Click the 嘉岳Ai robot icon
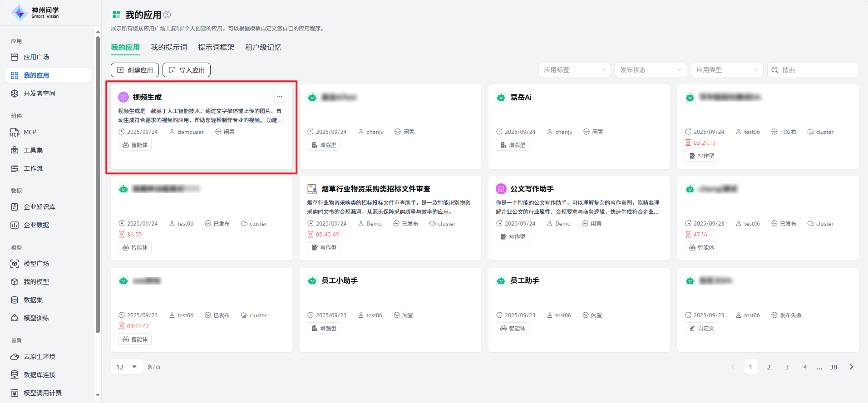Screen dimensions: 868x403 501,97
